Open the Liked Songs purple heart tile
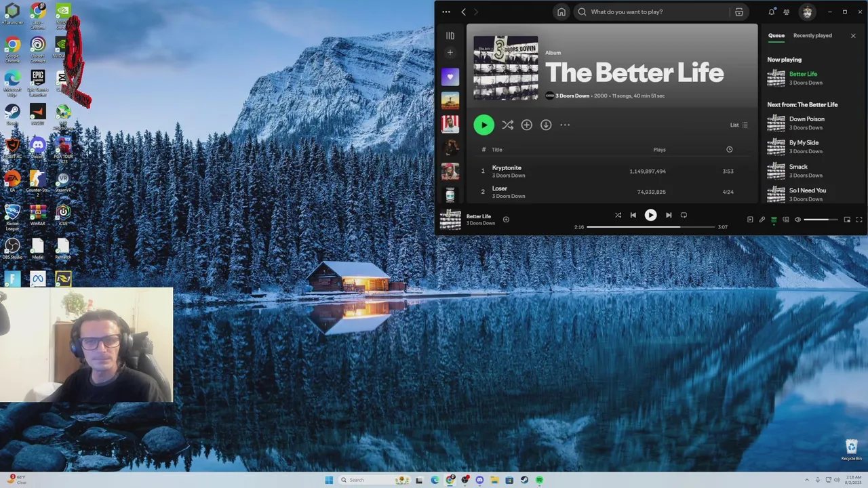The width and height of the screenshot is (868, 488). coord(450,77)
